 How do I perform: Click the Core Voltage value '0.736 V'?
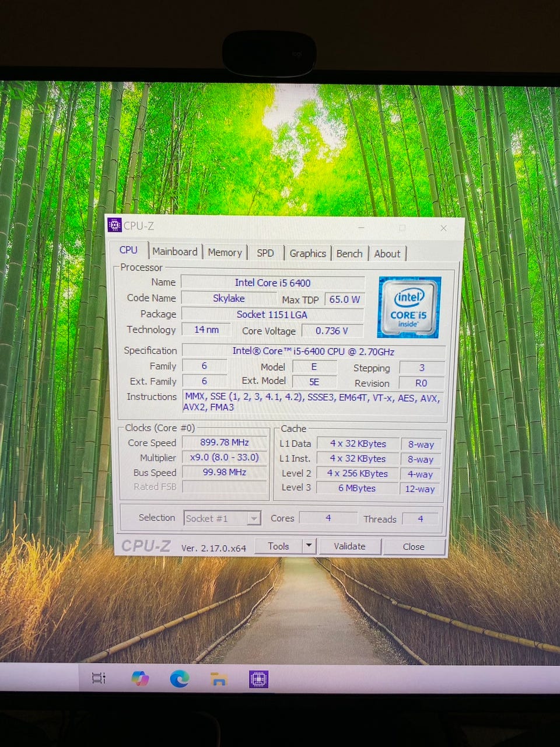coord(331,331)
